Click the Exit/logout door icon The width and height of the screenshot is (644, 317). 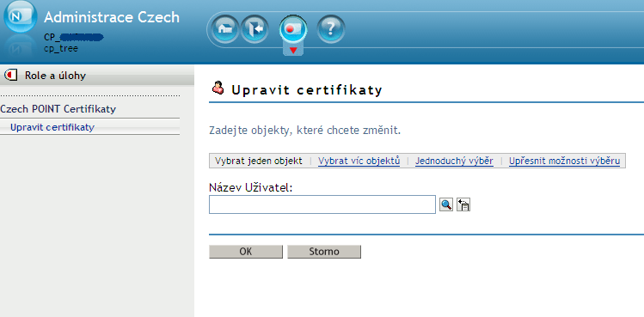pos(255,29)
